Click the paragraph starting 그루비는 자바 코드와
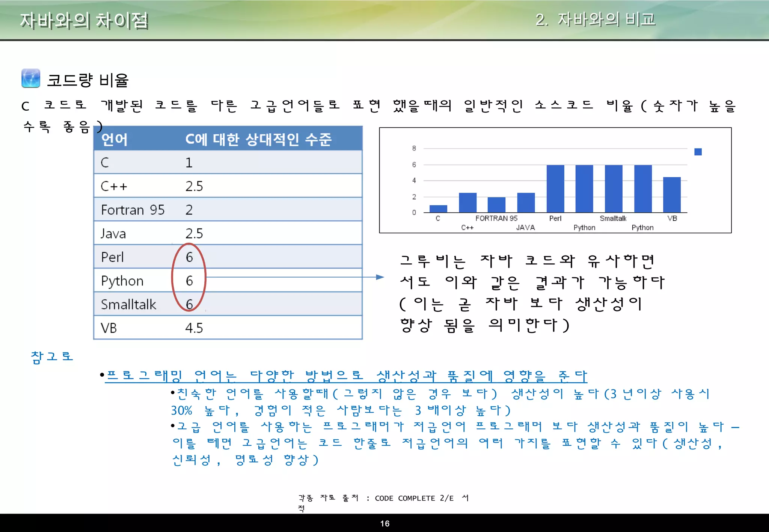This screenshot has height=532, width=769. [532, 293]
